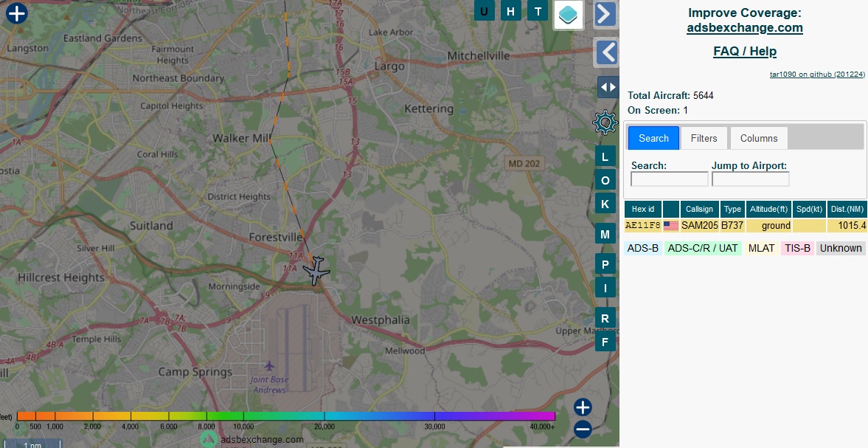The width and height of the screenshot is (868, 448).
Task: Click the MD 202 road label
Action: [524, 163]
